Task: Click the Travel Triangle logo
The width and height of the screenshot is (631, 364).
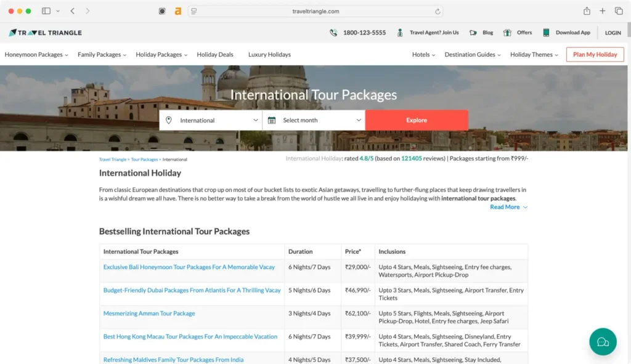Action: 45,33
